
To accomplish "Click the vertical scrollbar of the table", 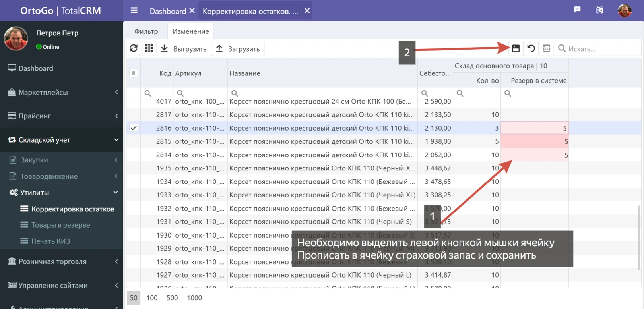I will click(x=638, y=238).
